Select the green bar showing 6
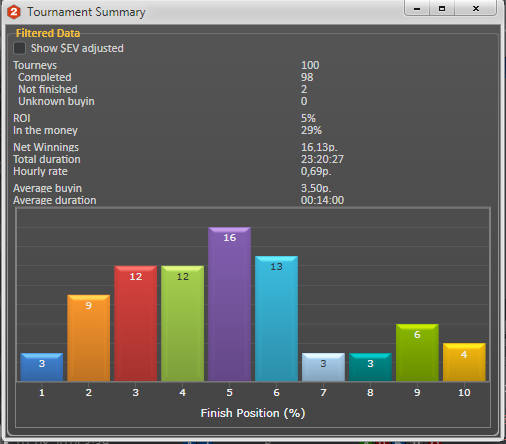This screenshot has height=444, width=506. pos(417,352)
